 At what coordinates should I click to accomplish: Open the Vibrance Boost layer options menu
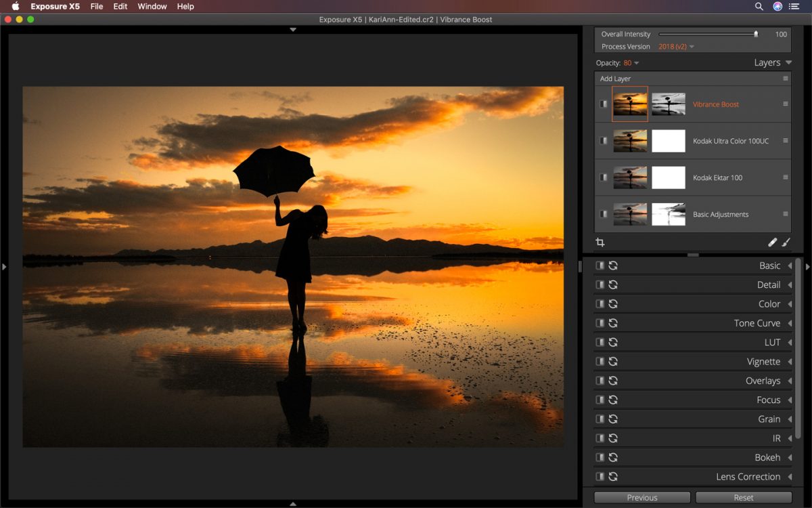tap(785, 104)
